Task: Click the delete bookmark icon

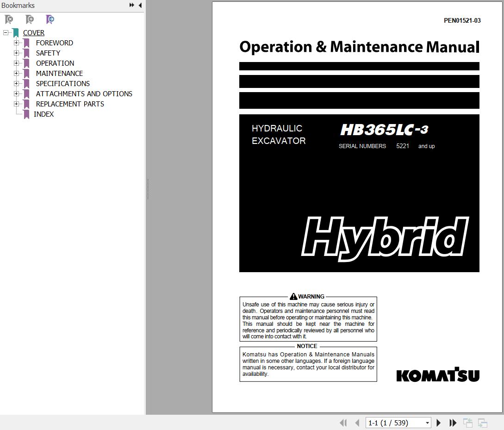Action: (9, 19)
